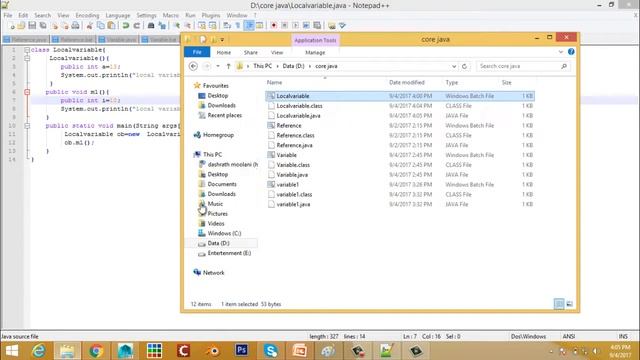This screenshot has width=640, height=360.
Task: Switch to Details view icon in the Explorer status bar
Action: point(559,304)
